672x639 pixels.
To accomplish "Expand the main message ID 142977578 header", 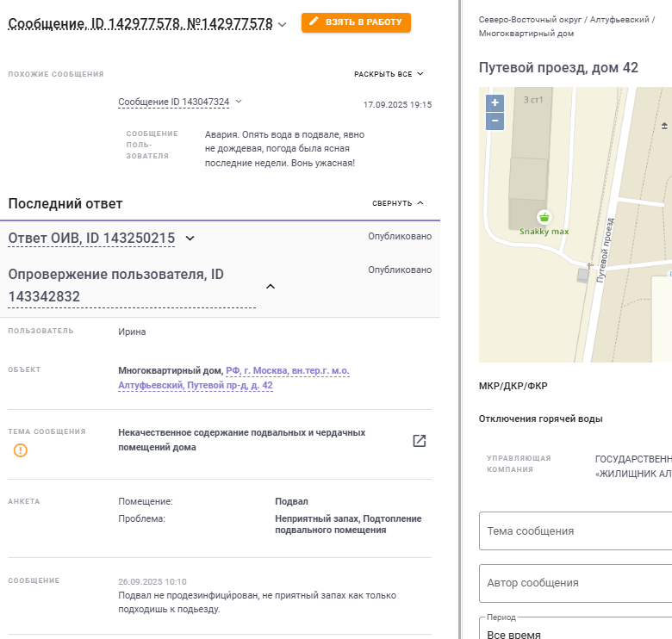I will coord(283,25).
